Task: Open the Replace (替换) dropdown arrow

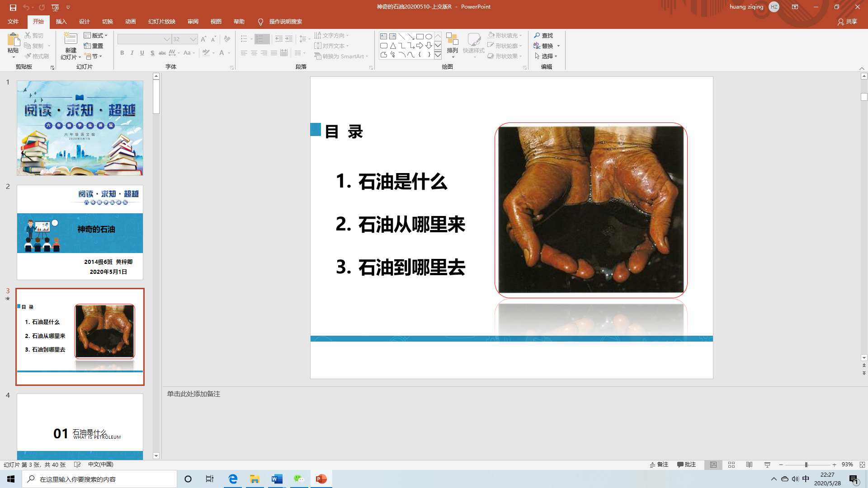Action: pyautogui.click(x=558, y=46)
